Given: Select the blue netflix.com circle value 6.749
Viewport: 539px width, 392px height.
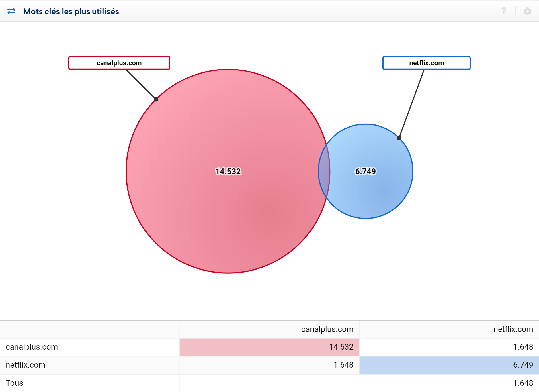Looking at the screenshot, I should tap(365, 171).
